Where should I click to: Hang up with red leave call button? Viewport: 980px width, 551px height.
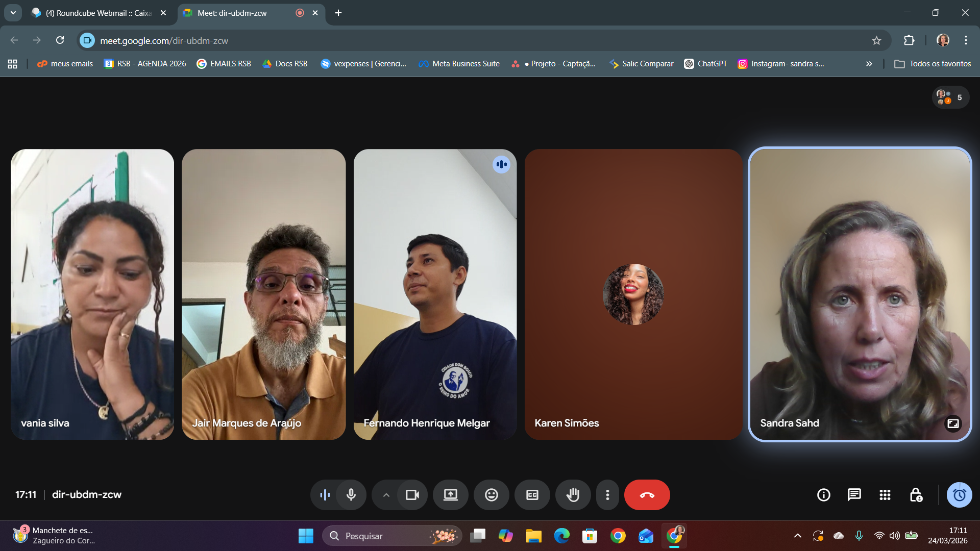[x=647, y=495]
